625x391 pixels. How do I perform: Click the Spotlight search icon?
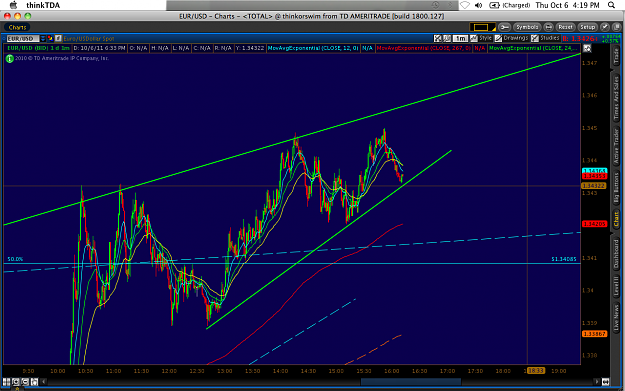[x=611, y=5]
